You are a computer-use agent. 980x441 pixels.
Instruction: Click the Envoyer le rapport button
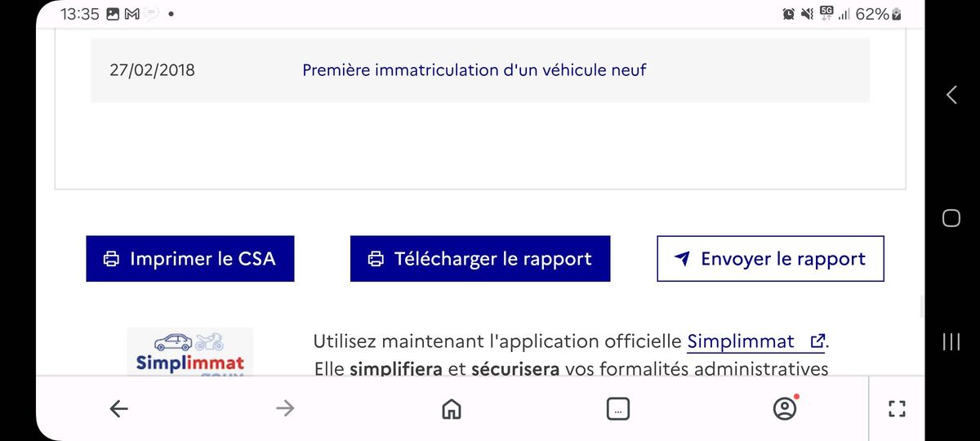tap(770, 259)
